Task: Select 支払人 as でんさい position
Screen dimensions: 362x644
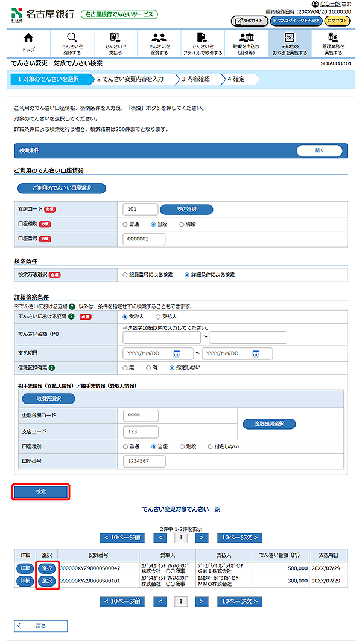Action: tap(159, 316)
